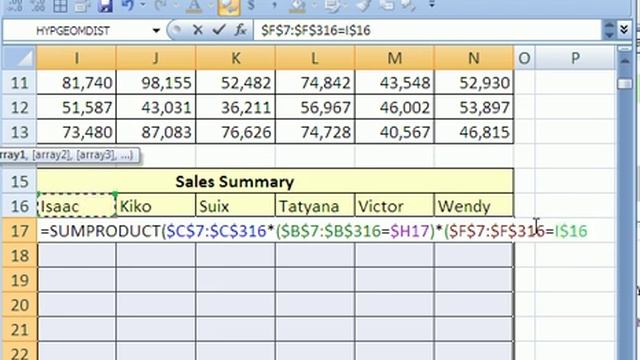The image size is (640, 360).
Task: Click the Font Color letter A icon
Action: point(194,6)
